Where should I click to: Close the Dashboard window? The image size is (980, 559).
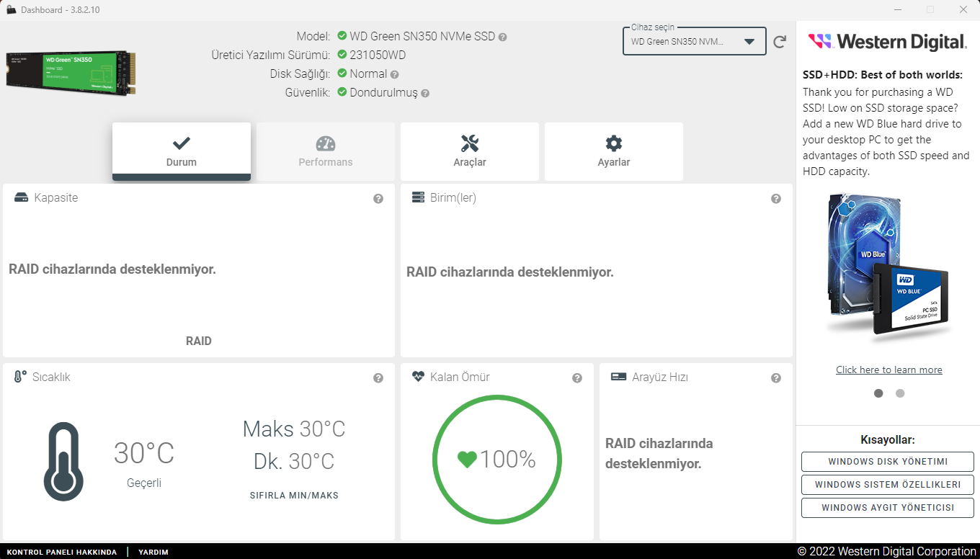(963, 9)
